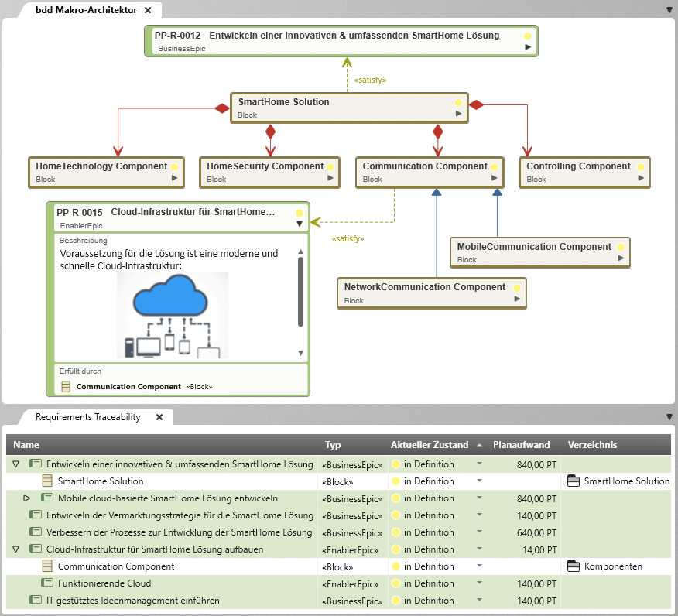Click the block icon beside SmartHome Solution row
The image size is (678, 616).
[x=47, y=481]
